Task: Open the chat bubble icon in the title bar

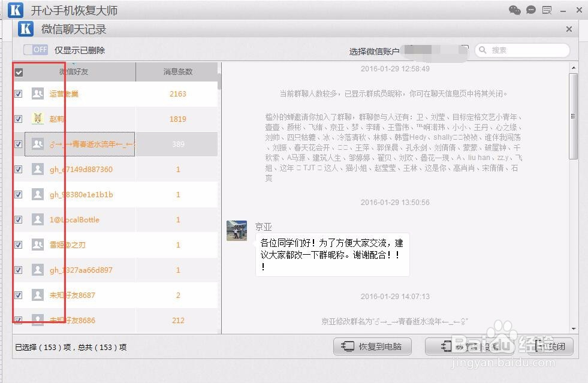Action: pyautogui.click(x=530, y=10)
